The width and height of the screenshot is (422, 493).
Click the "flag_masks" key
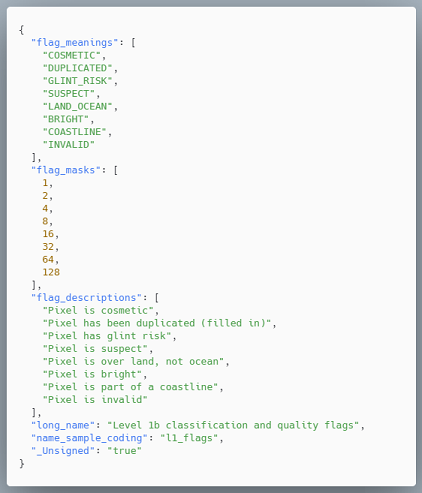pos(66,170)
